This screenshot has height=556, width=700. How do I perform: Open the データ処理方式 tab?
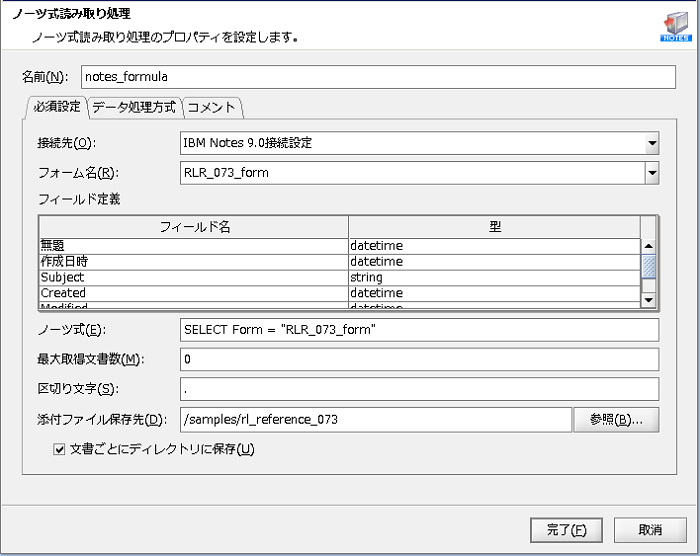(134, 108)
